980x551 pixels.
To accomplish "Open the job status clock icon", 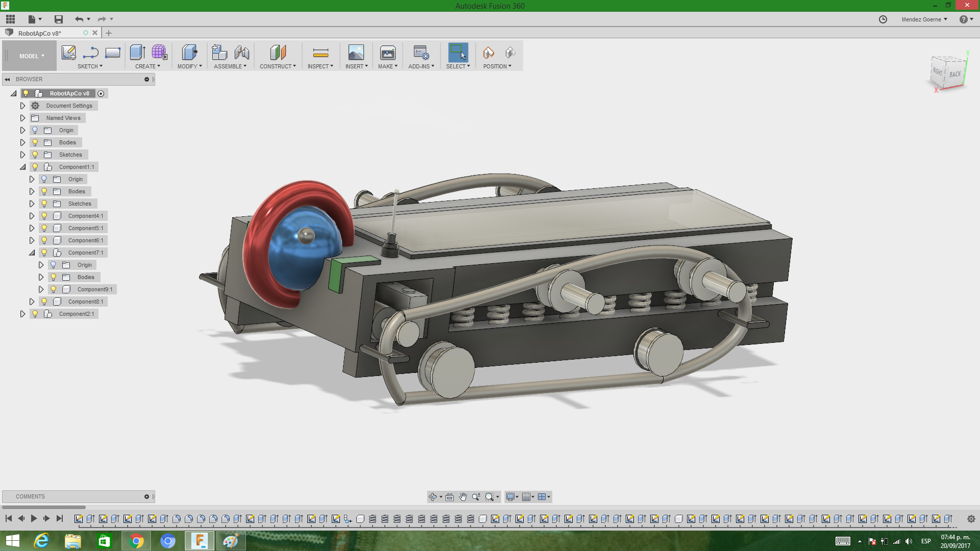I will (883, 19).
